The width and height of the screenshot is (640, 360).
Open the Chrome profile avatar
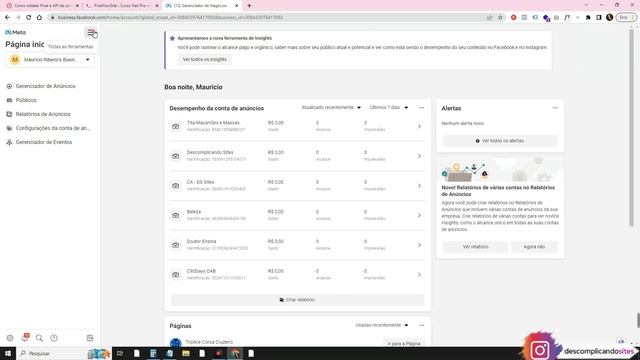pos(609,18)
